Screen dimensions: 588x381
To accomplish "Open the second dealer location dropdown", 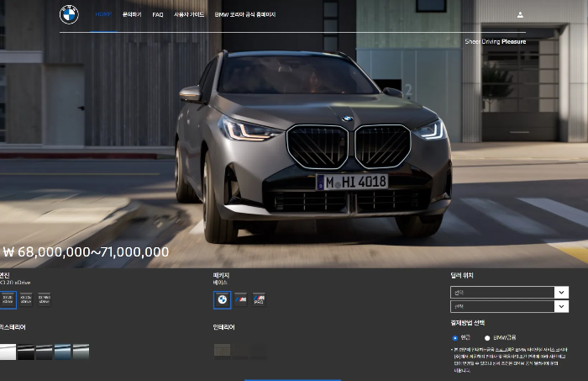I will pyautogui.click(x=509, y=306).
